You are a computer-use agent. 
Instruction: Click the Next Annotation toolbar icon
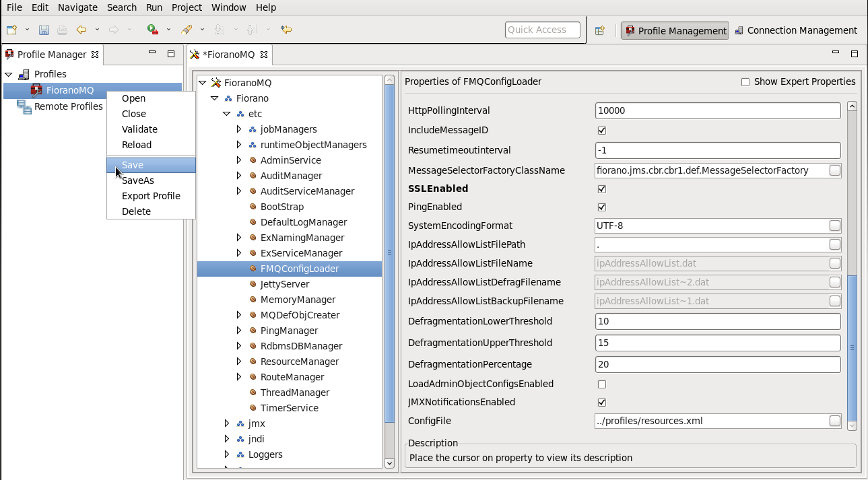(218, 30)
